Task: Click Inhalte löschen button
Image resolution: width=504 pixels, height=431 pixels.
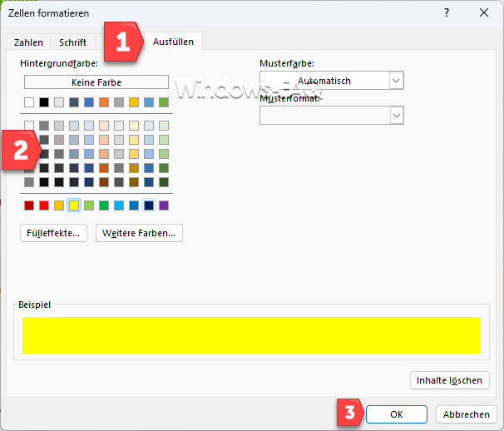Action: [x=450, y=380]
